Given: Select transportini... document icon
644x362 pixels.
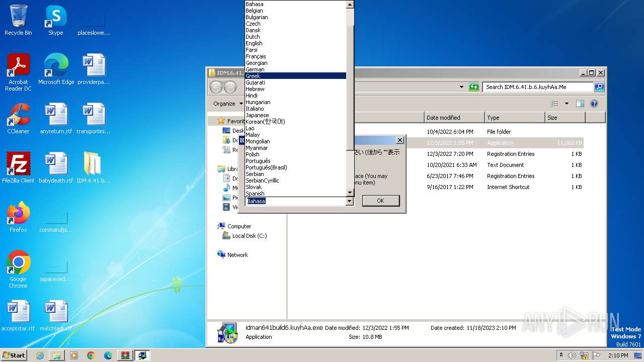Looking at the screenshot, I should pos(94,119).
